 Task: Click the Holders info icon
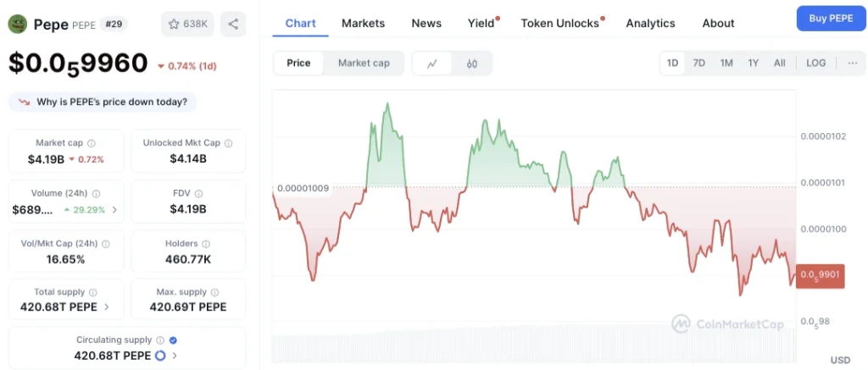point(206,244)
